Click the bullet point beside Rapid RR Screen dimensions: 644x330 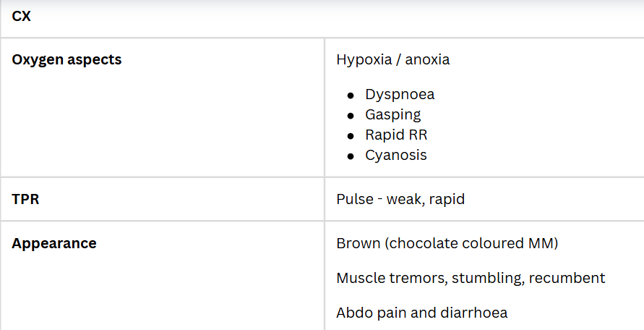click(x=351, y=135)
